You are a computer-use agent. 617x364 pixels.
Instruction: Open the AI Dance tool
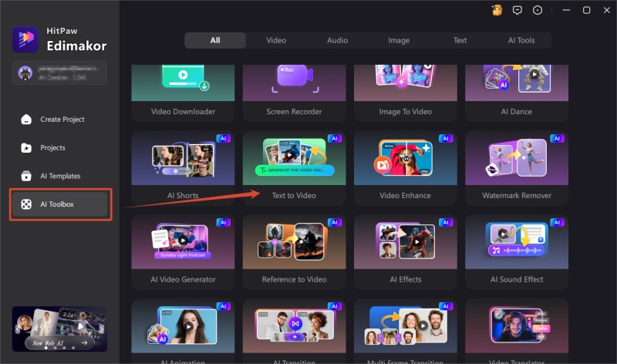tap(517, 93)
